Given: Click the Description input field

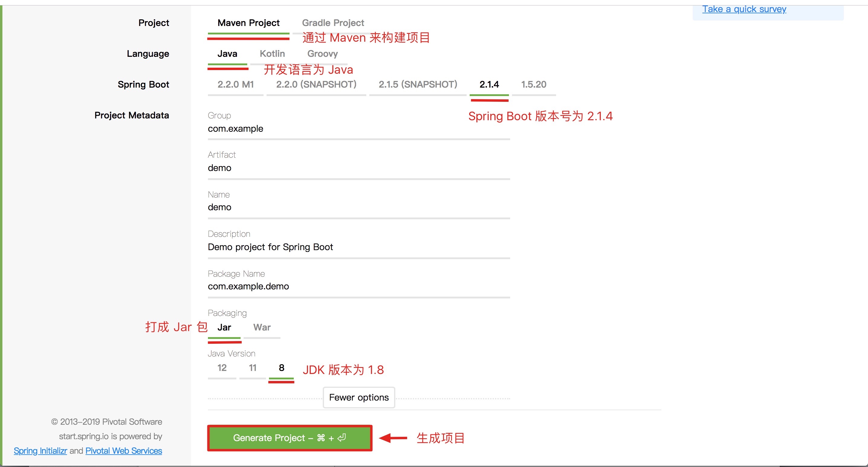Looking at the screenshot, I should click(x=358, y=247).
